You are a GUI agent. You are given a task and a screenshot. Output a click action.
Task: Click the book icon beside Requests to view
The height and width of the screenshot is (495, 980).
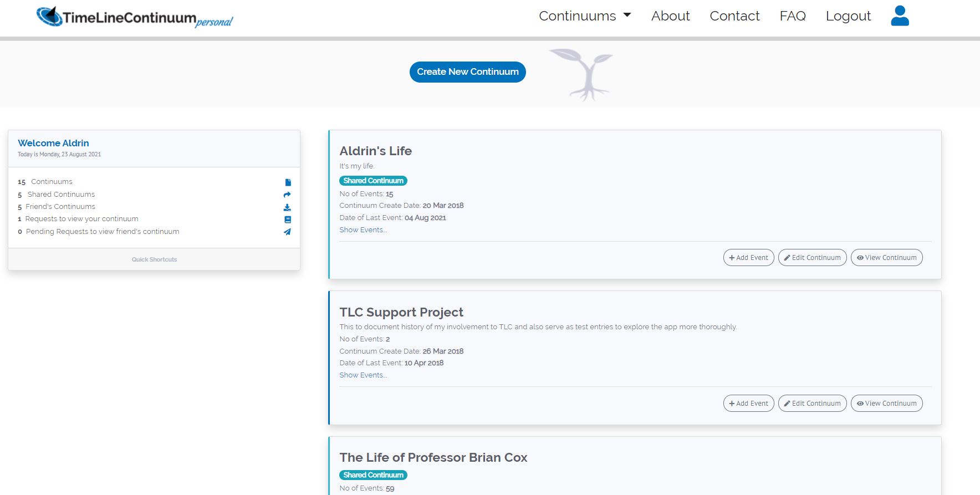click(x=288, y=220)
